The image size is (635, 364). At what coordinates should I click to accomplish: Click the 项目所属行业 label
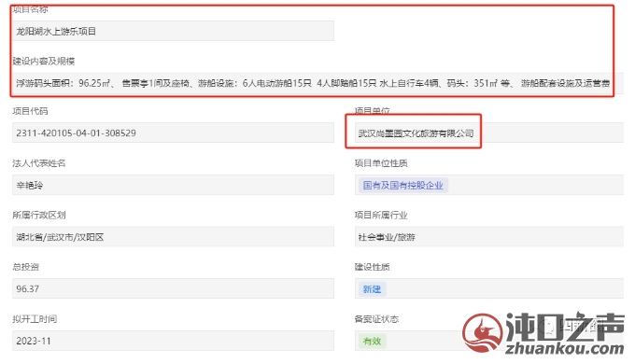(x=381, y=215)
